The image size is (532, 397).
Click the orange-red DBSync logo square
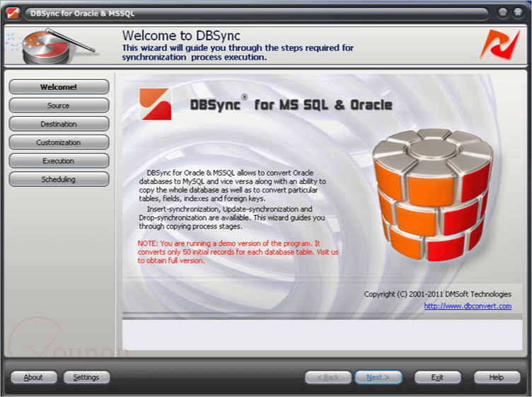(155, 104)
